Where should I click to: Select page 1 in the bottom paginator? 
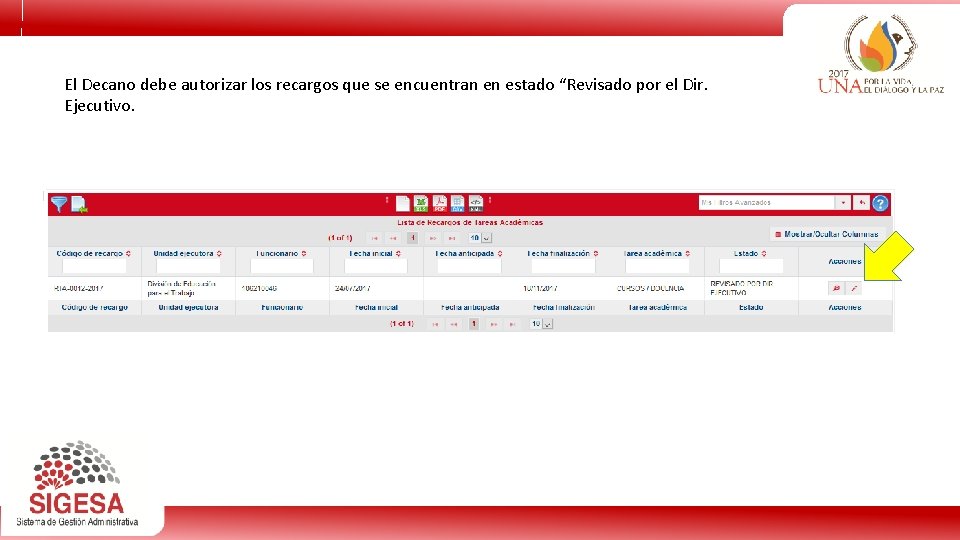pyautogui.click(x=474, y=324)
